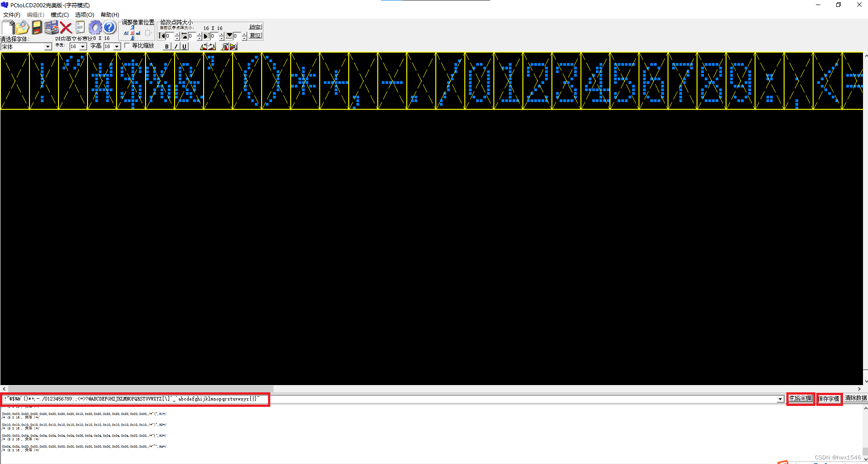The image size is (868, 464).
Task: Increase the right margin spinner value
Action: [221, 34]
